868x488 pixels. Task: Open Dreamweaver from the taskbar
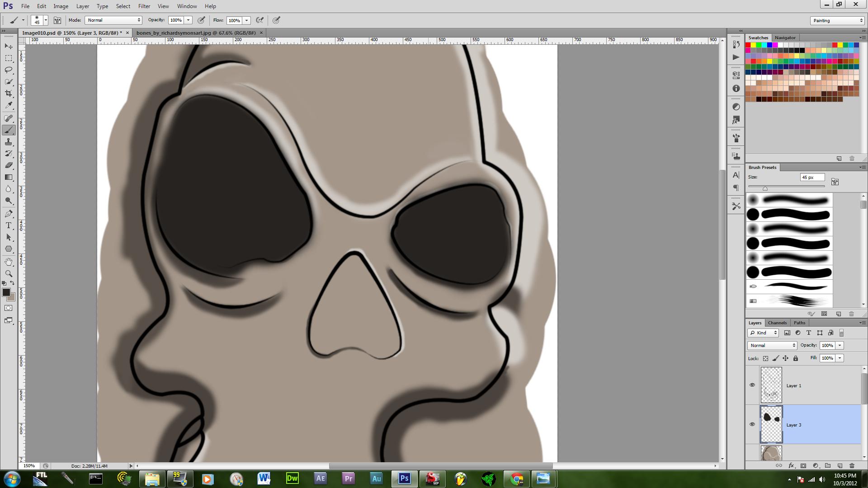click(292, 479)
